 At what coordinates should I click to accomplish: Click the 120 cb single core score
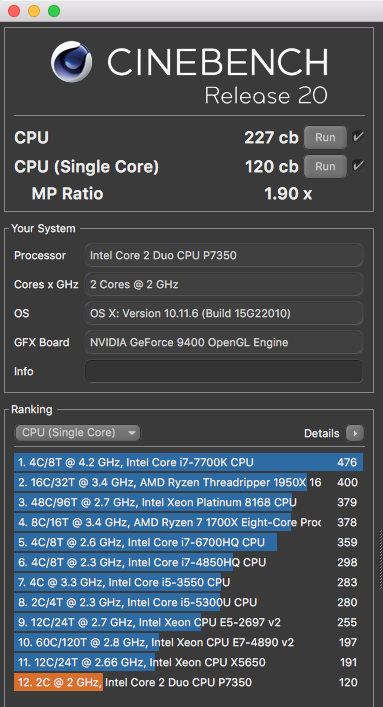click(x=272, y=167)
